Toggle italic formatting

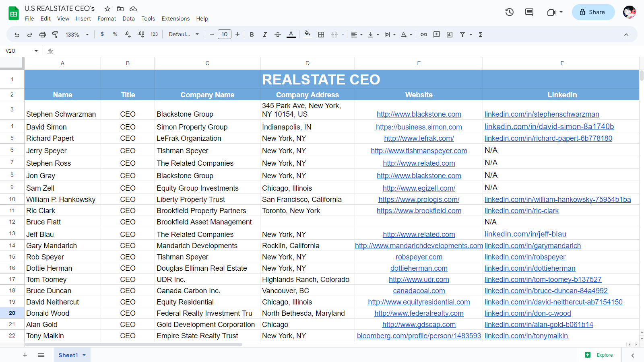coord(265,35)
